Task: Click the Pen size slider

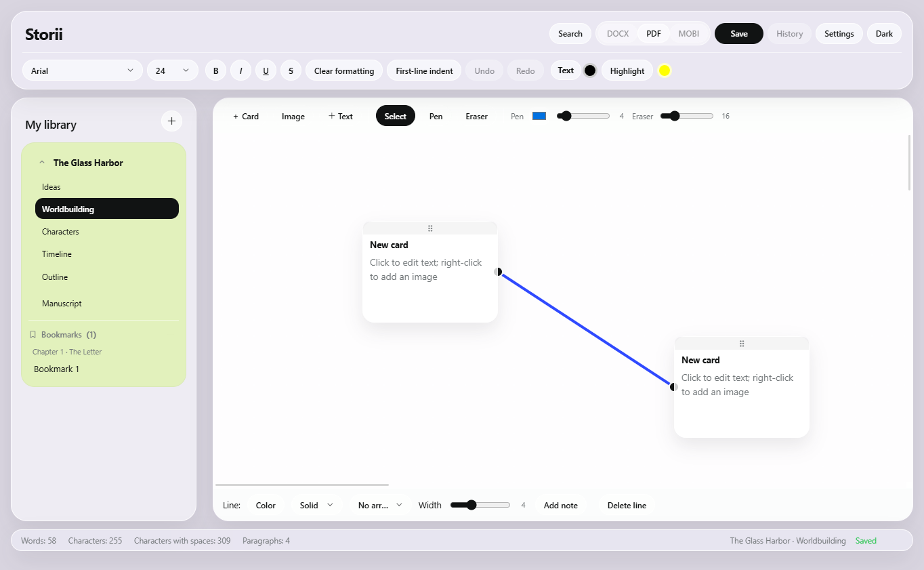Action: pyautogui.click(x=583, y=116)
